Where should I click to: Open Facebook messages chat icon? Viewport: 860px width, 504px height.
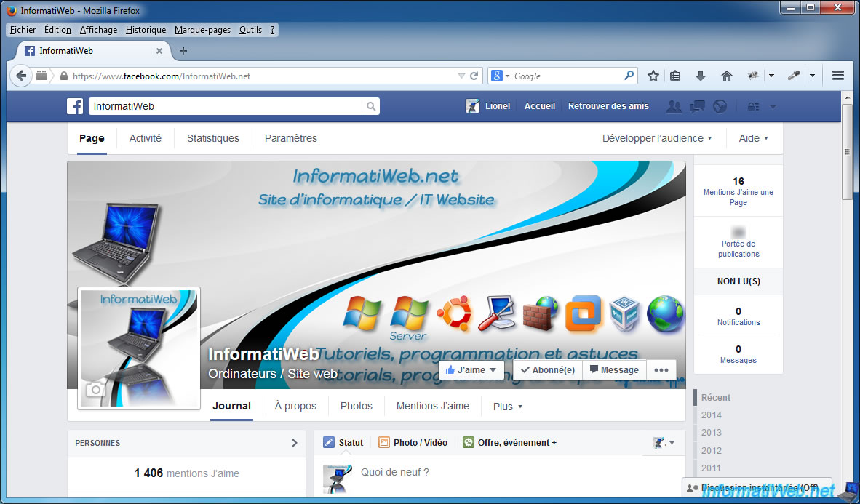pos(697,106)
